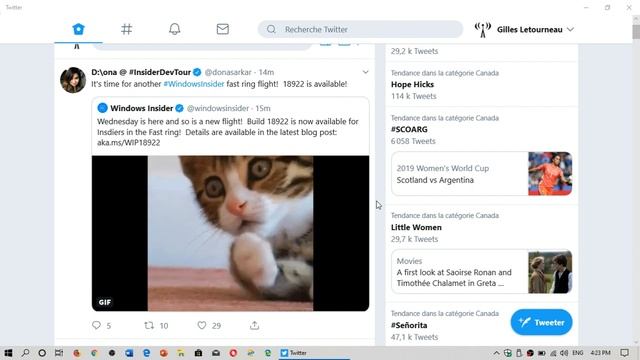Play the kitten GIF
Screen dimensions: 640x360
pyautogui.click(x=230, y=233)
